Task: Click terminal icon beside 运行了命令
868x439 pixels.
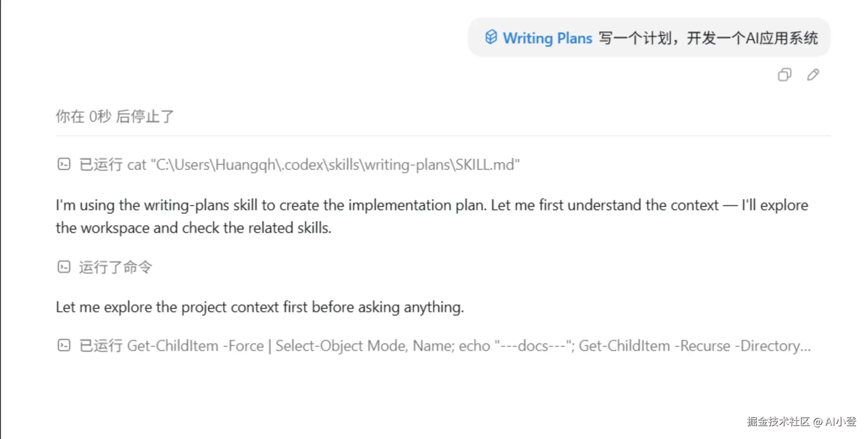Action: click(64, 267)
